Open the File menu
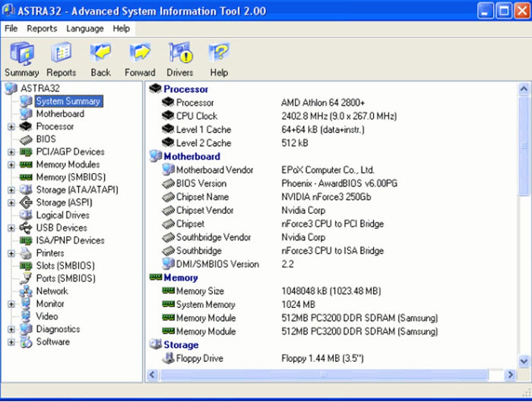Image resolution: width=532 pixels, height=402 pixels. tap(11, 29)
